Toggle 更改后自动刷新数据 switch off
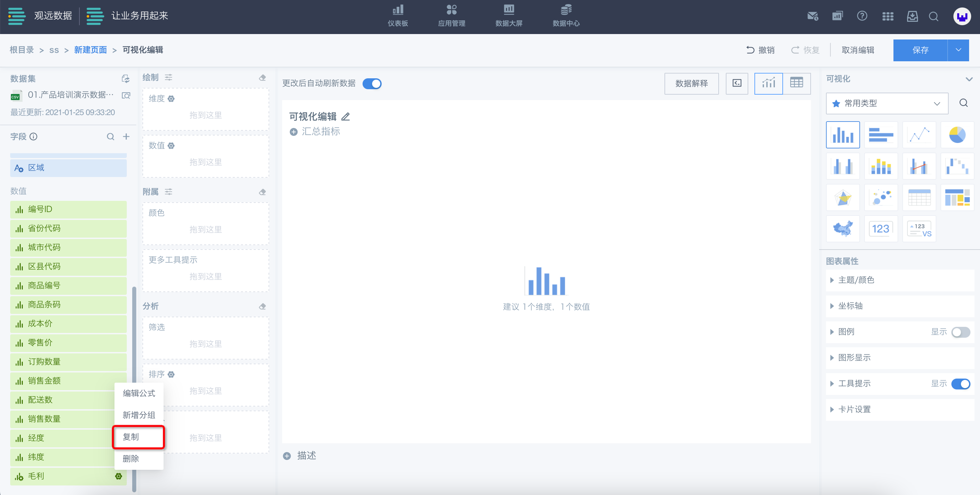The width and height of the screenshot is (980, 495). pyautogui.click(x=372, y=84)
